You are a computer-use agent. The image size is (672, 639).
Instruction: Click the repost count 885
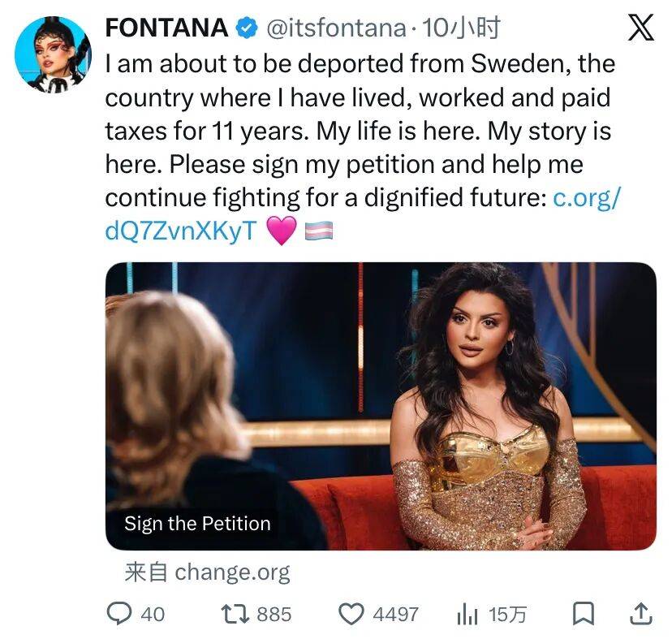(x=274, y=615)
